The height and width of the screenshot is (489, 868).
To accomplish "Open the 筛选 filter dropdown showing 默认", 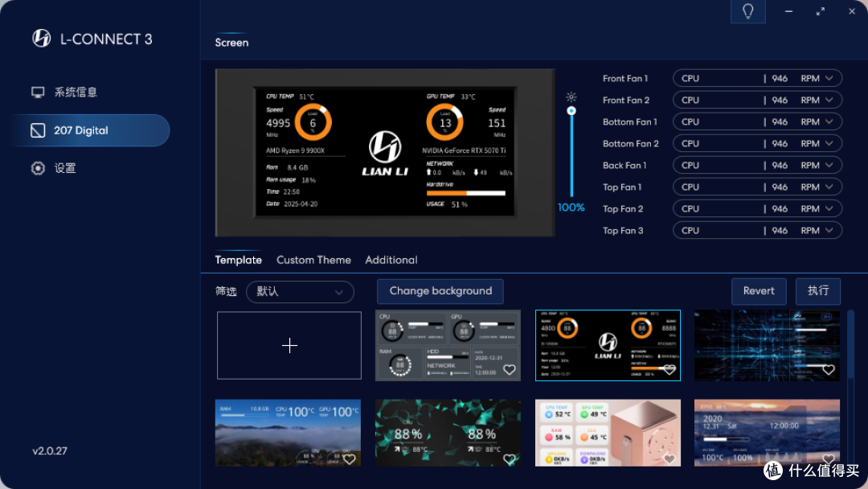I will [300, 292].
